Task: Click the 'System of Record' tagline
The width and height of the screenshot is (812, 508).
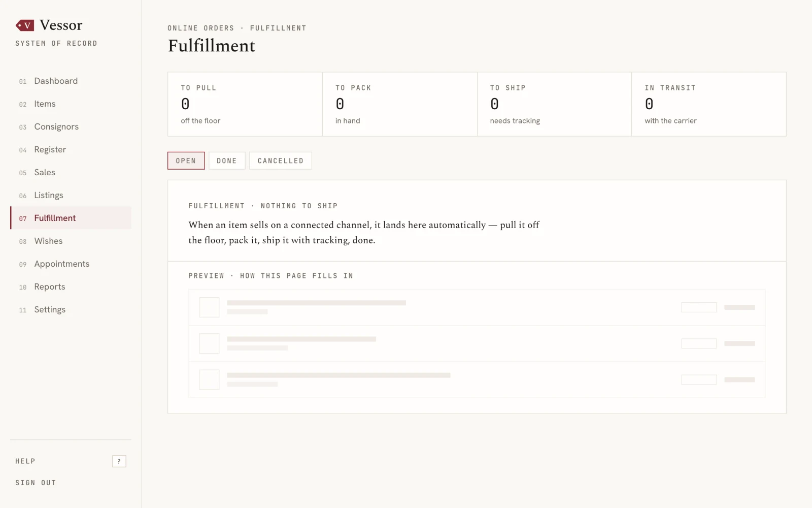Action: click(56, 43)
